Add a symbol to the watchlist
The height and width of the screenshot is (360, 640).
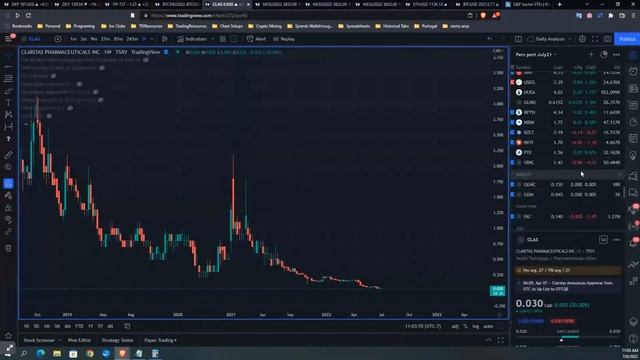[x=591, y=54]
